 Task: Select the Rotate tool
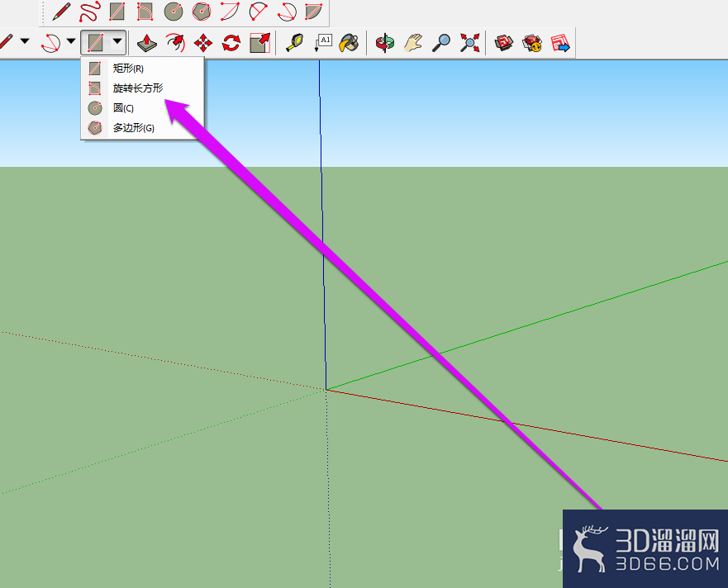pyautogui.click(x=231, y=43)
